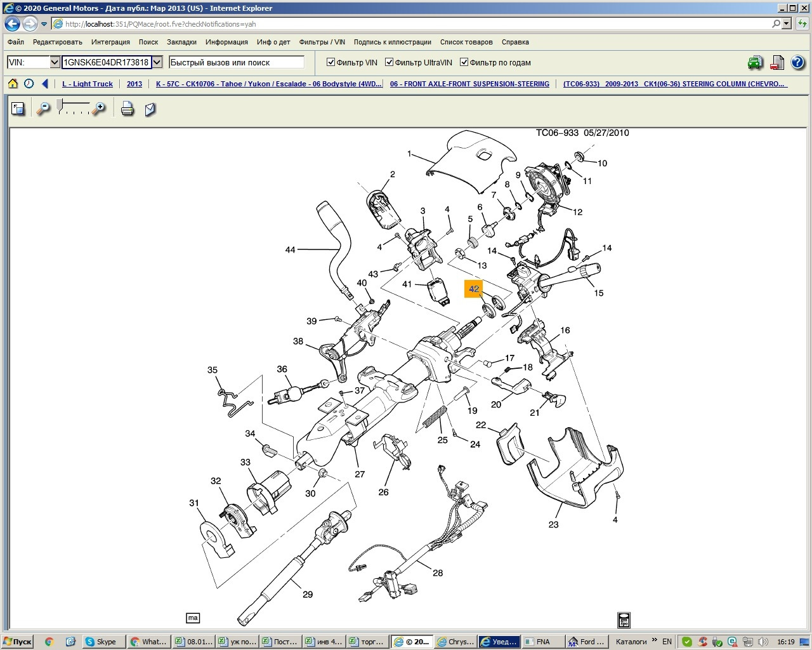Image resolution: width=812 pixels, height=650 pixels.
Task: Click the browser Forward button
Action: tap(30, 24)
